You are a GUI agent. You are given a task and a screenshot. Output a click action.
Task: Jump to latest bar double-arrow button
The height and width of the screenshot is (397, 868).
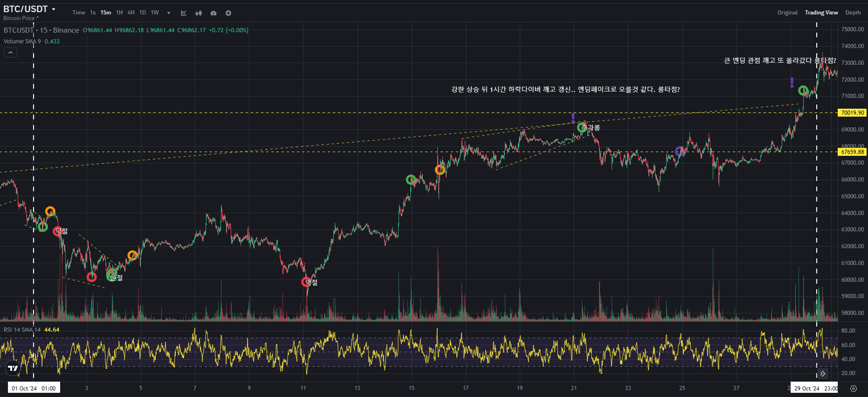(823, 374)
